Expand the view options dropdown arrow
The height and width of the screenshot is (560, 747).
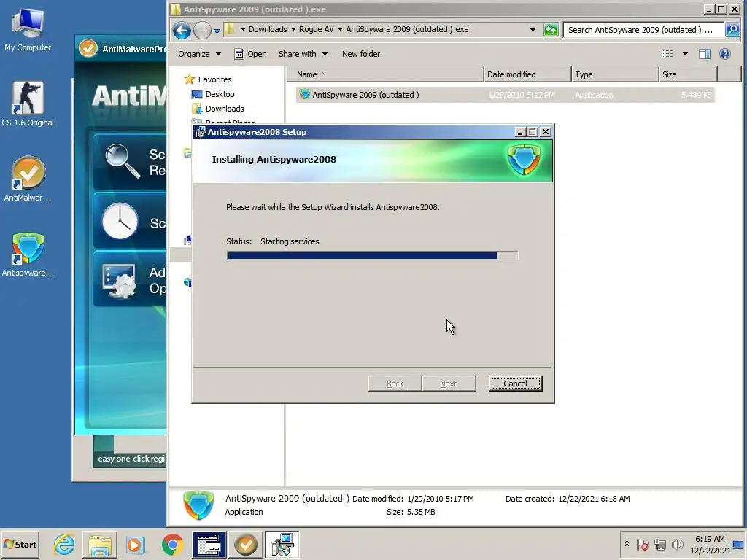tap(685, 54)
